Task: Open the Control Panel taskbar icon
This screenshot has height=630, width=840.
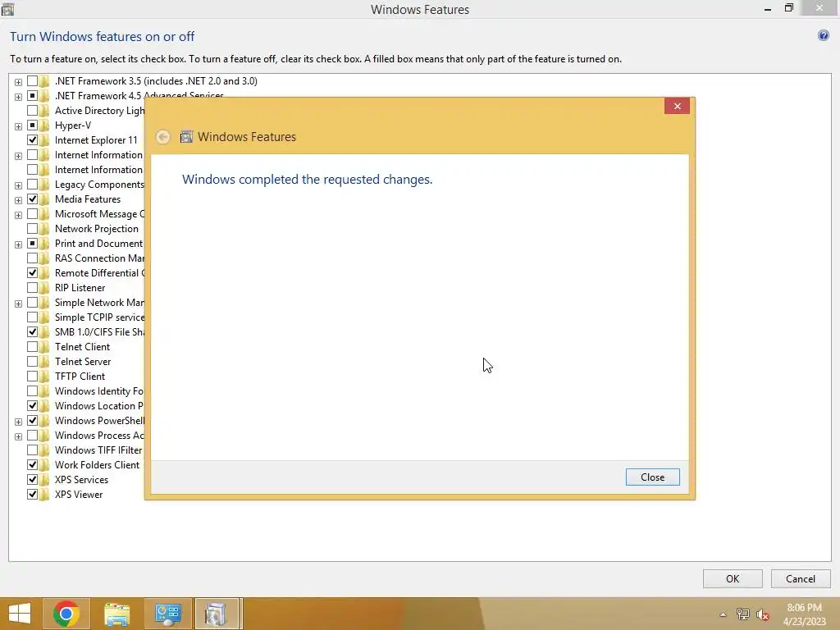Action: click(x=167, y=614)
